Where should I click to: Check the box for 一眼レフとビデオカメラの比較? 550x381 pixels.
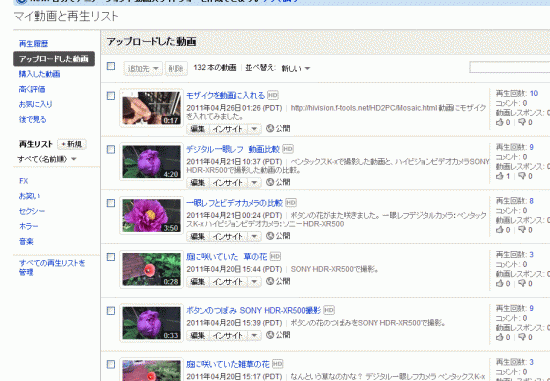click(x=111, y=203)
